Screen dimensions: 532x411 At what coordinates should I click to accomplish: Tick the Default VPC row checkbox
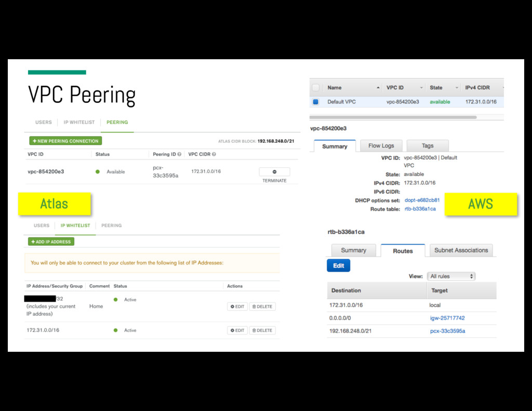point(315,102)
